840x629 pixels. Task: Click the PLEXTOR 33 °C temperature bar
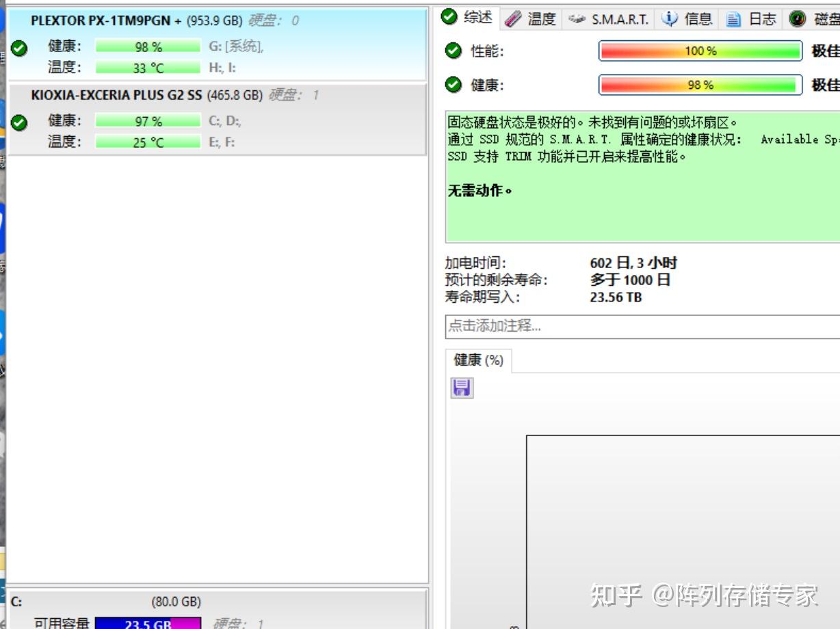(x=148, y=68)
